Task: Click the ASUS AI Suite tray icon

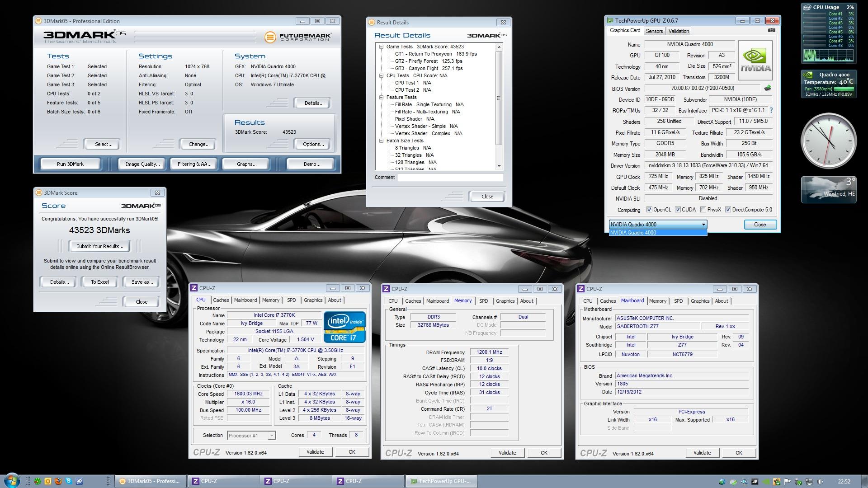Action: (x=755, y=482)
